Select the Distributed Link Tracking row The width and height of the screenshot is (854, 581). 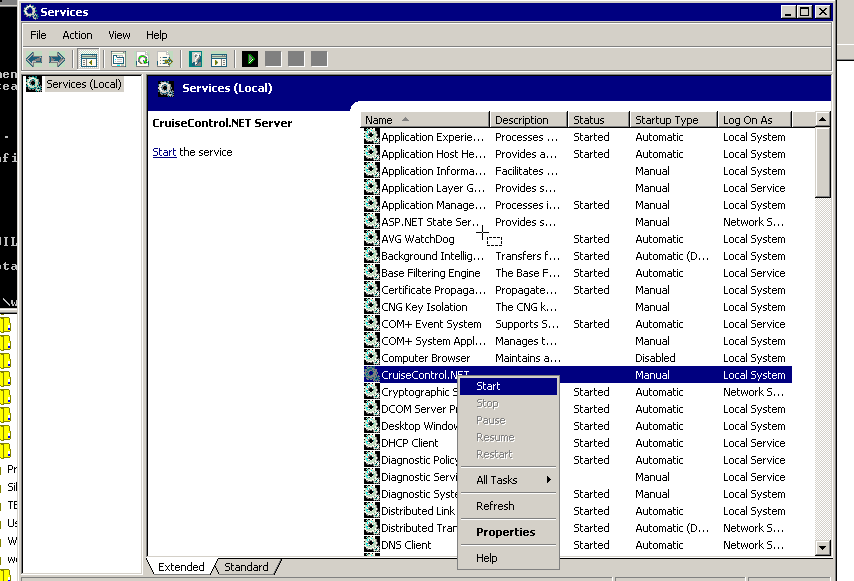[x=577, y=511]
